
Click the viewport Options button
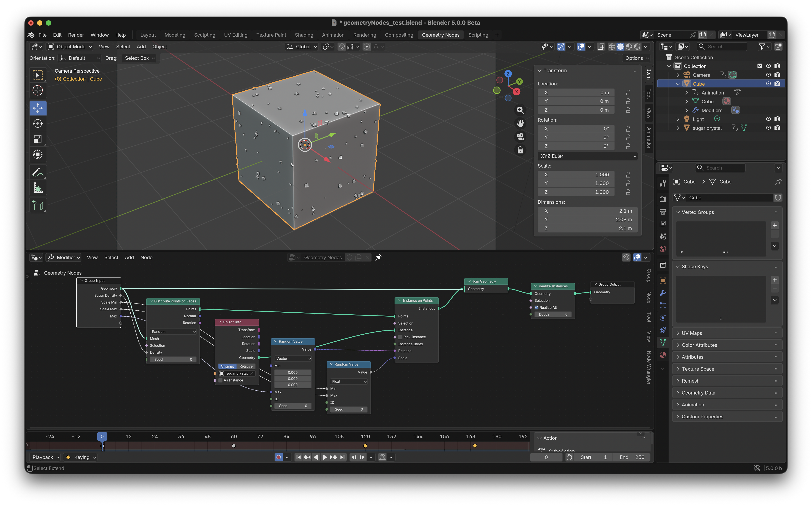[636, 58]
